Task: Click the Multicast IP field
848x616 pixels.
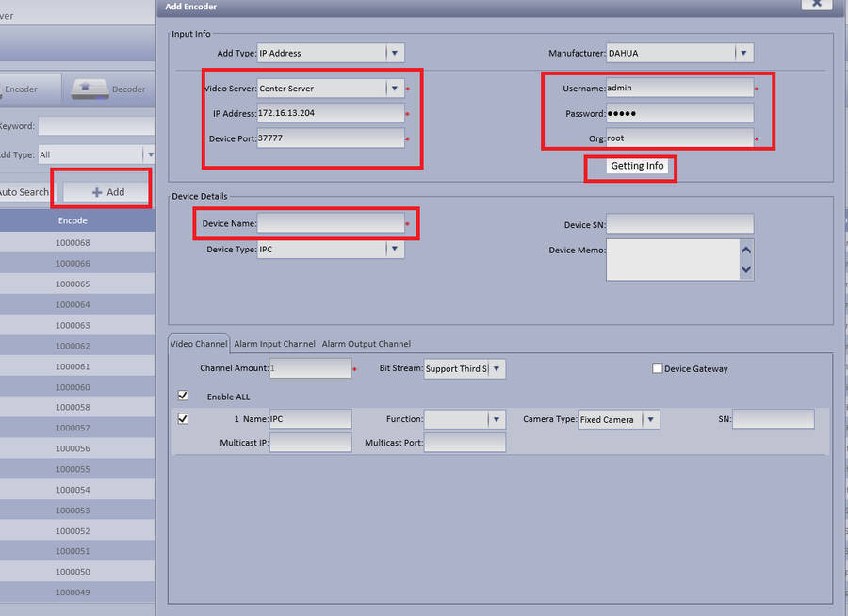Action: [310, 443]
